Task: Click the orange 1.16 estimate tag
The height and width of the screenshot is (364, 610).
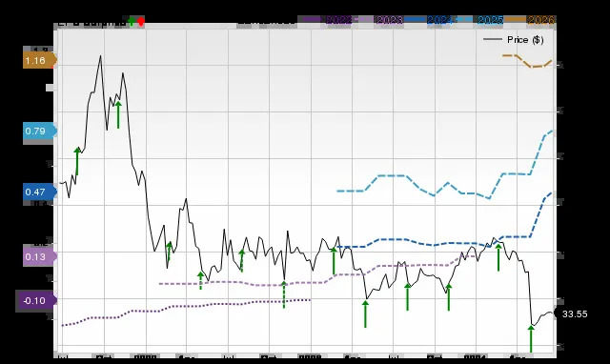Action: [x=39, y=61]
